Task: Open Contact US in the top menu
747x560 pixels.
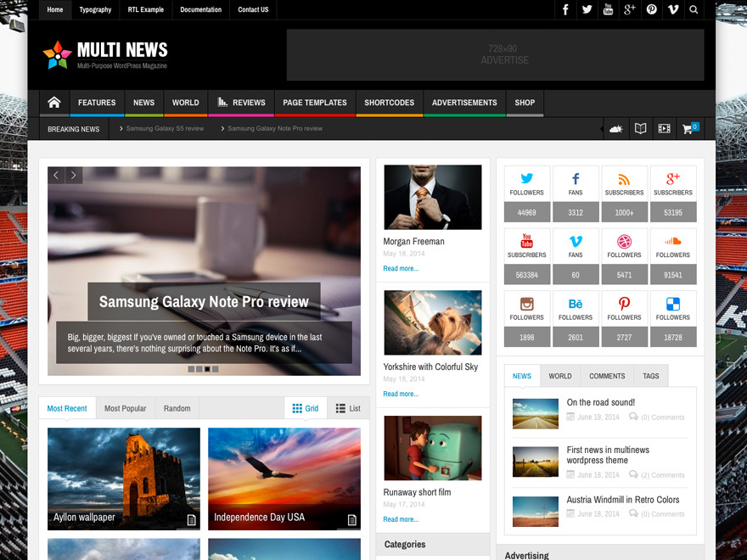Action: 254,9
